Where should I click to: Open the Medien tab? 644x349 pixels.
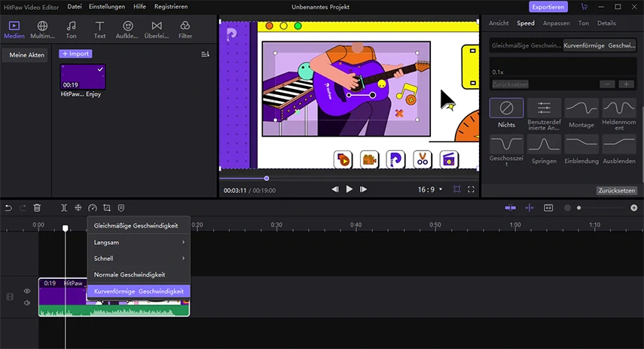click(14, 30)
